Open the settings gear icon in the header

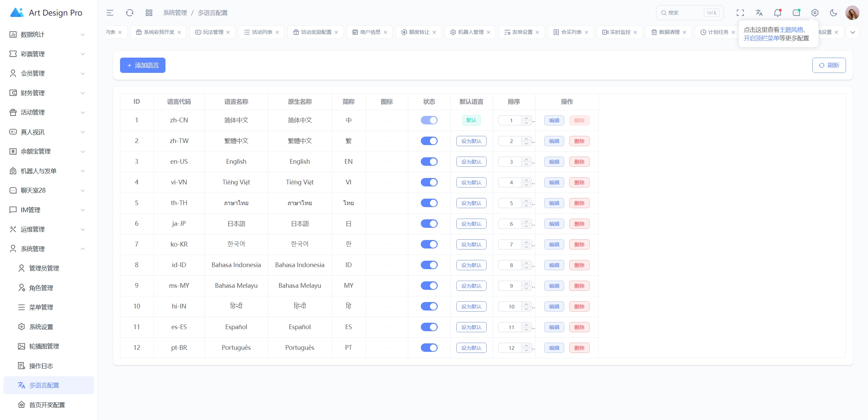tap(815, 13)
